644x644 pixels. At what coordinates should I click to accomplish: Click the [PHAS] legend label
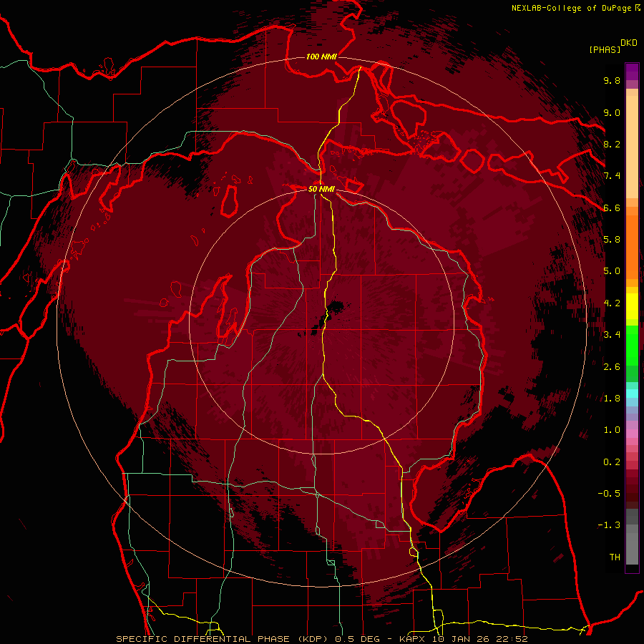point(605,50)
